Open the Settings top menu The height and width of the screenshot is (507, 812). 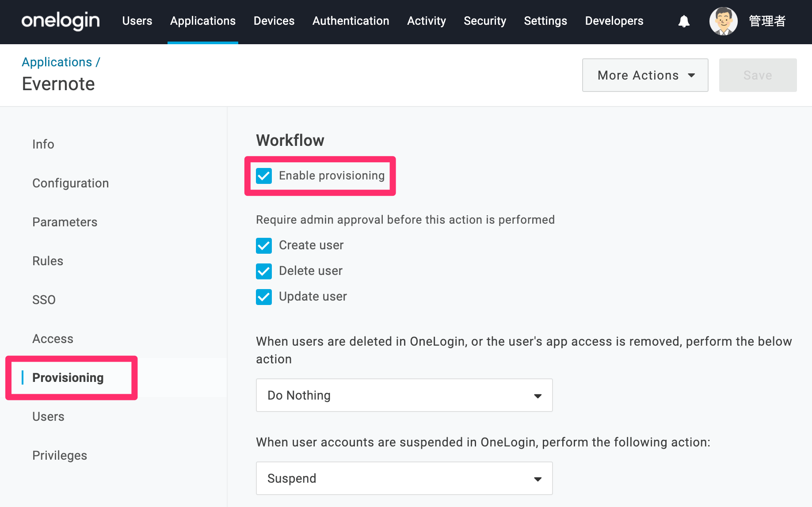(x=545, y=21)
